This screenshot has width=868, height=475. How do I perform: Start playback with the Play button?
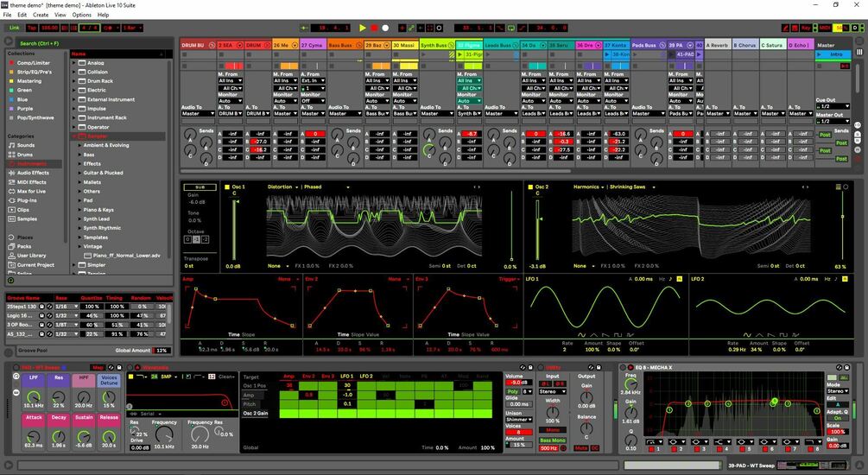point(363,28)
